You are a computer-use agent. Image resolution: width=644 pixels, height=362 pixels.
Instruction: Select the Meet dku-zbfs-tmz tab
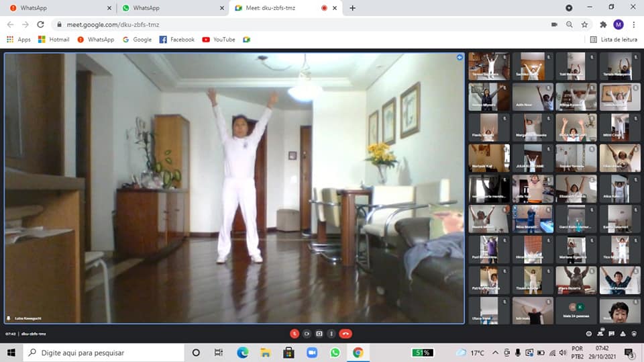point(275,8)
